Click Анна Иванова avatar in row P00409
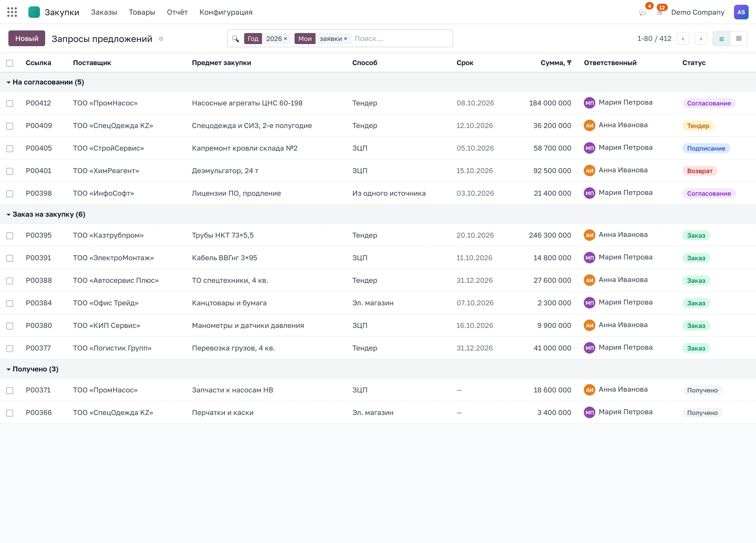The image size is (756, 543). (x=589, y=126)
